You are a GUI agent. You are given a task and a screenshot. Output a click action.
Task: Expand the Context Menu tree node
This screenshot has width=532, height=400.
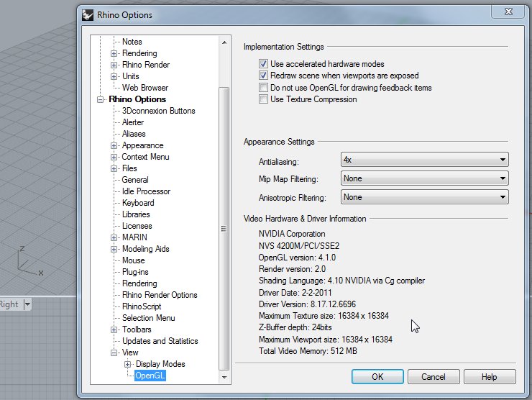(x=114, y=158)
